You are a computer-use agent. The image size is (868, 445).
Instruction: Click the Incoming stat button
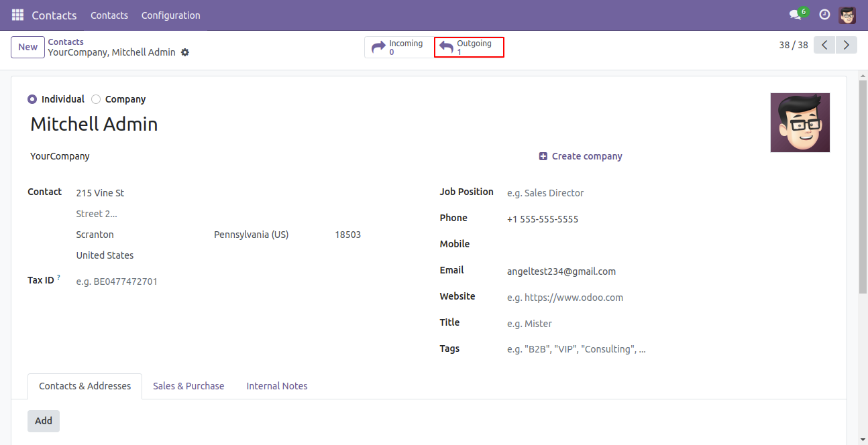tap(399, 47)
